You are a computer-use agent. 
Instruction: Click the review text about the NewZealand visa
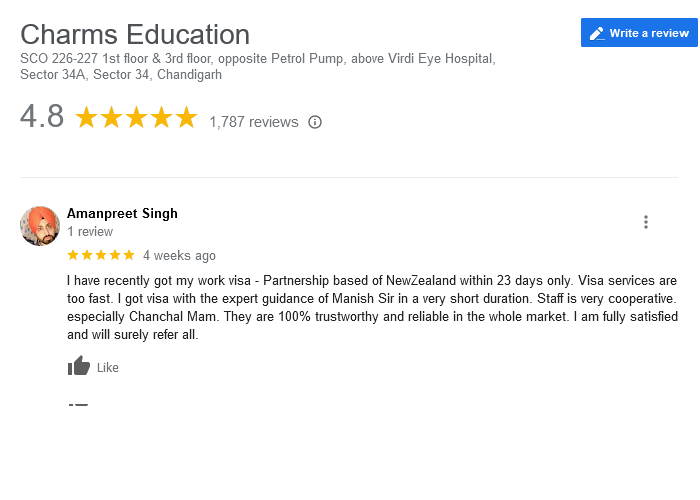(372, 308)
